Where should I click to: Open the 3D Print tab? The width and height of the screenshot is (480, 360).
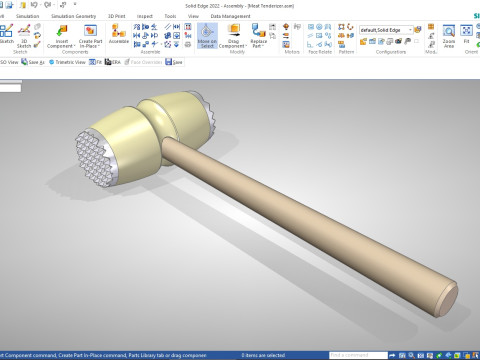pos(117,16)
